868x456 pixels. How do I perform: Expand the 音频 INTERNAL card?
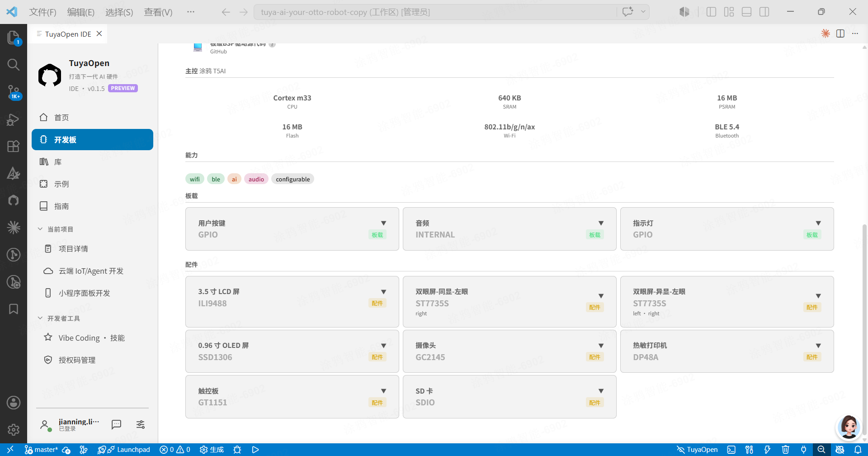(x=601, y=223)
